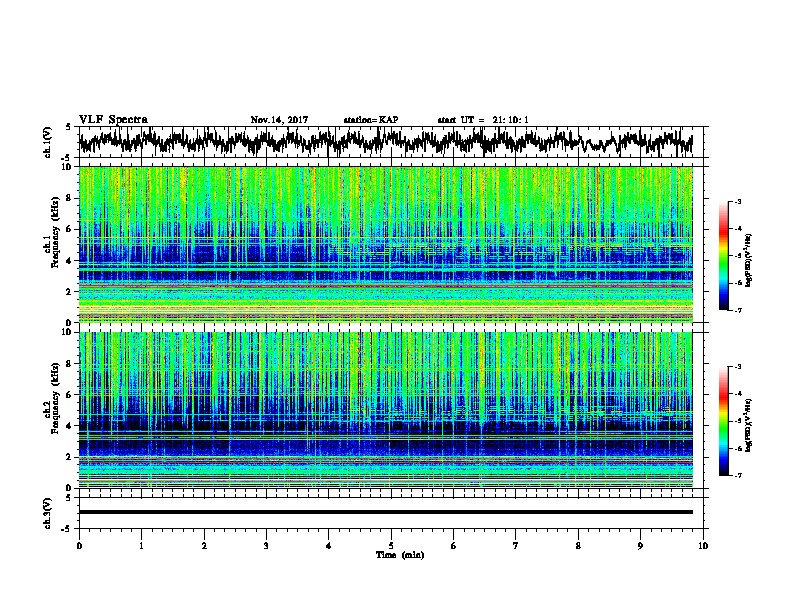Viewport: 792px width, 612px height.
Task: Click the "-7" label on the ch.2 color scale
Action: 737,476
